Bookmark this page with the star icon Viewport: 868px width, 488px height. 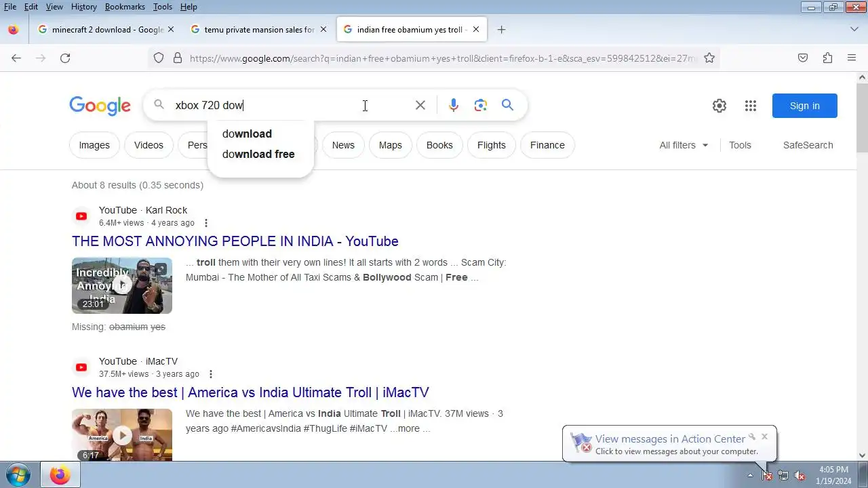point(709,58)
